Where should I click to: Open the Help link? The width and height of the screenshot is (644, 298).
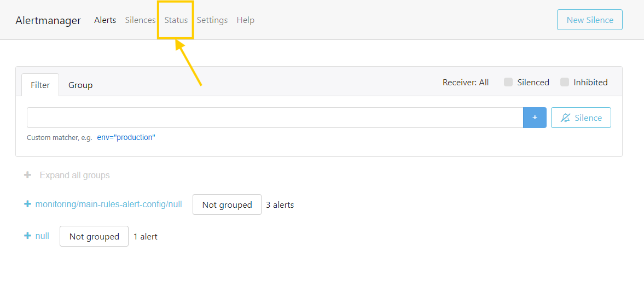tap(246, 20)
